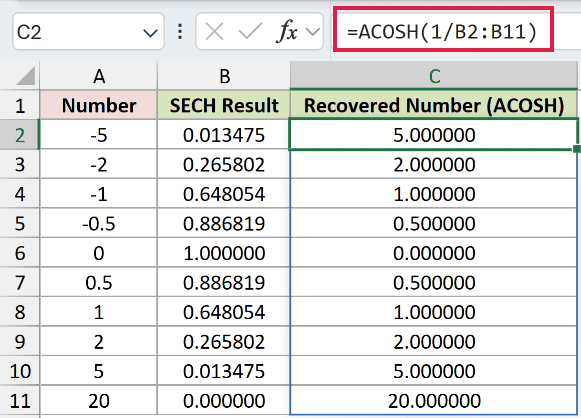Select cell A7 containing 0.5

click(99, 282)
